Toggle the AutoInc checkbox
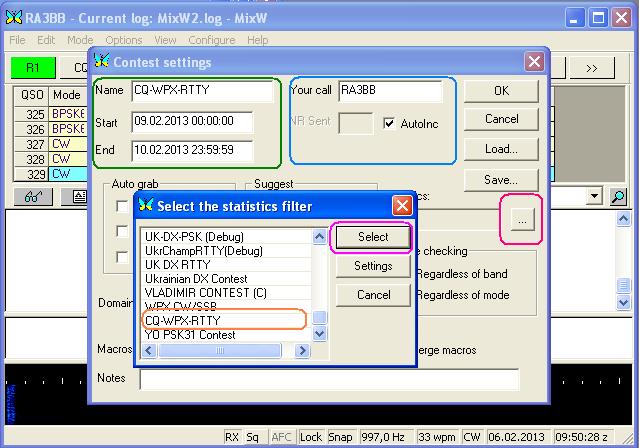Viewport: 639px width, 448px height. click(x=391, y=124)
